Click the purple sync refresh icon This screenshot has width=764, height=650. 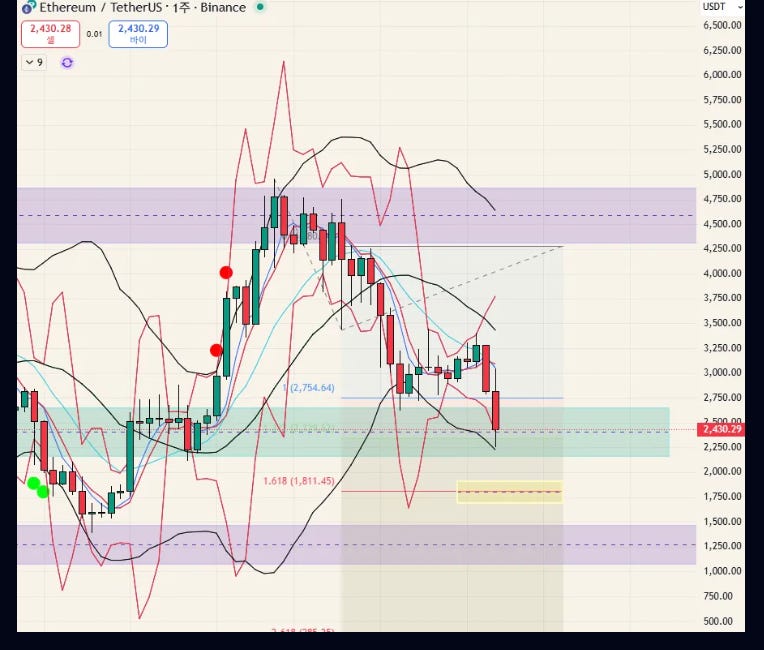point(67,63)
